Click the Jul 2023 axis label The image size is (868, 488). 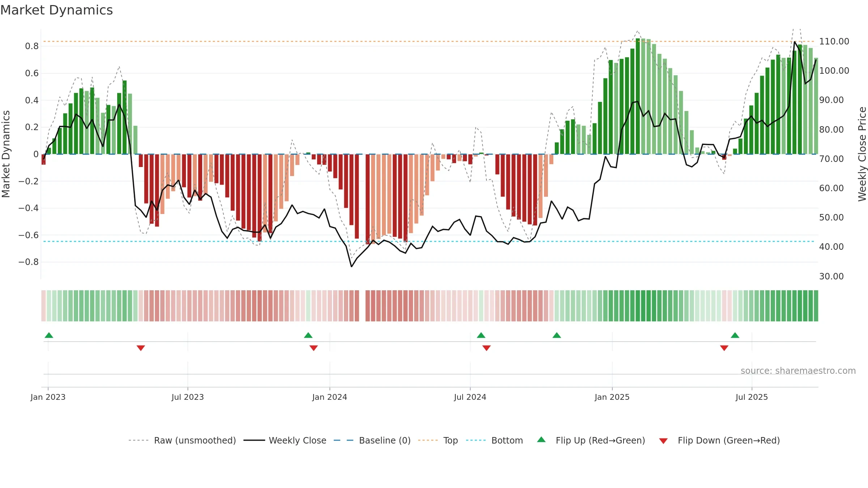pyautogui.click(x=188, y=397)
